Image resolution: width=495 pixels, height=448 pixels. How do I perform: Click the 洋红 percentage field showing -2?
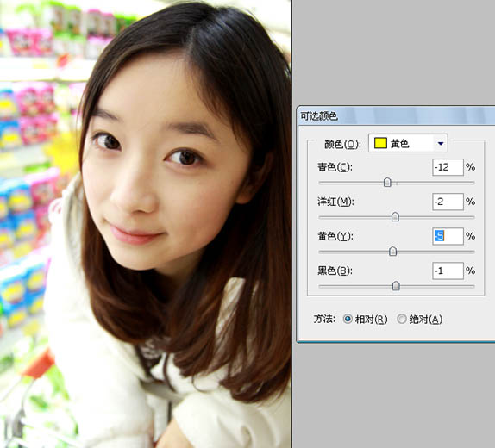(x=448, y=202)
